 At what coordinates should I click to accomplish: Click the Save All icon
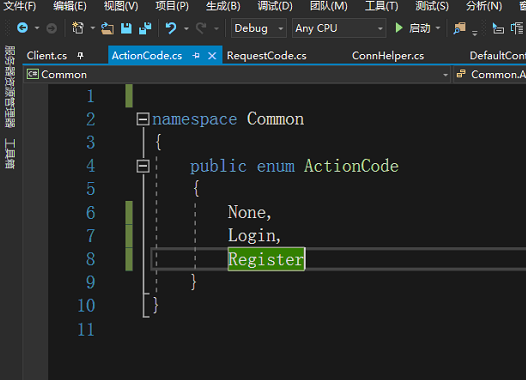pyautogui.click(x=145, y=28)
